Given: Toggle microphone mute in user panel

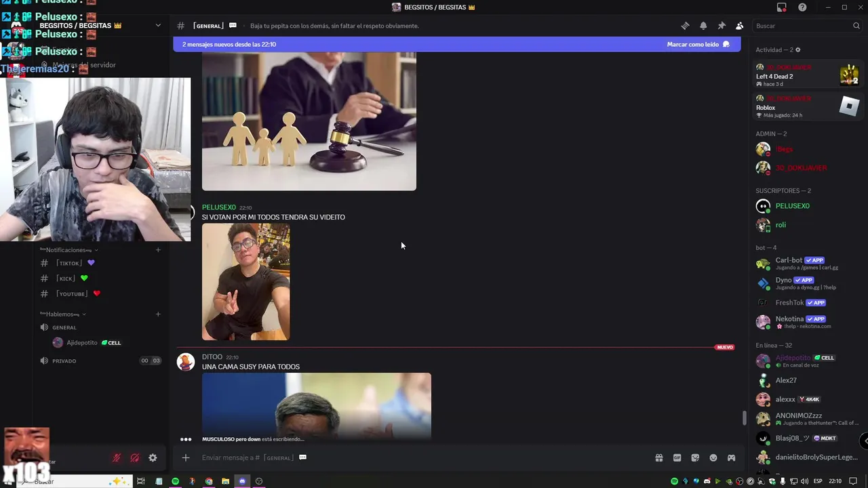Looking at the screenshot, I should (116, 457).
